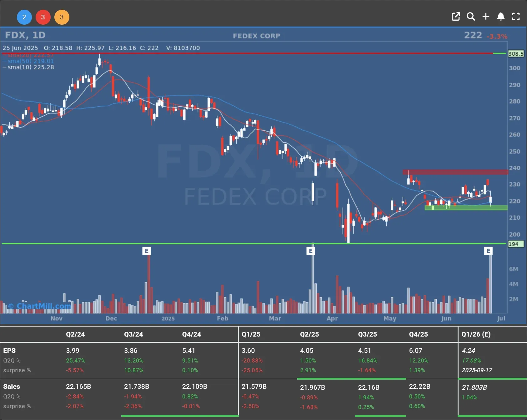Click the sales surprise -2.58% value
This screenshot has width=527, height=420.
250,406
